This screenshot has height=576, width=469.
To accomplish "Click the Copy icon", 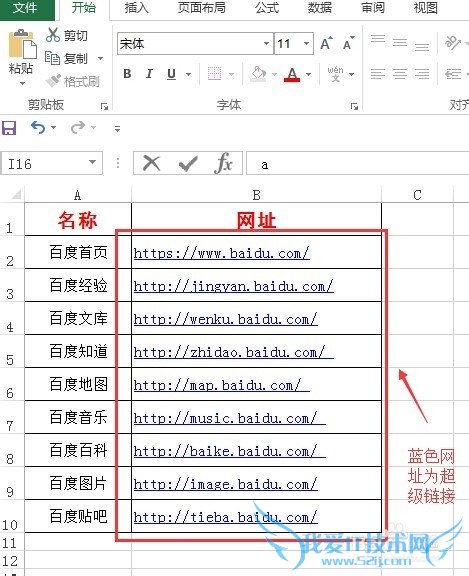I will 52,58.
